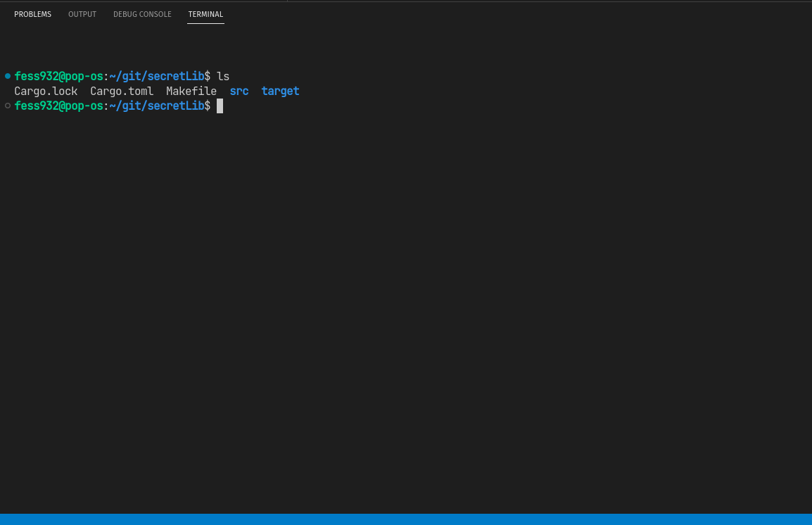Click the terminal cursor block
The width and height of the screenshot is (812, 525).
(219, 106)
